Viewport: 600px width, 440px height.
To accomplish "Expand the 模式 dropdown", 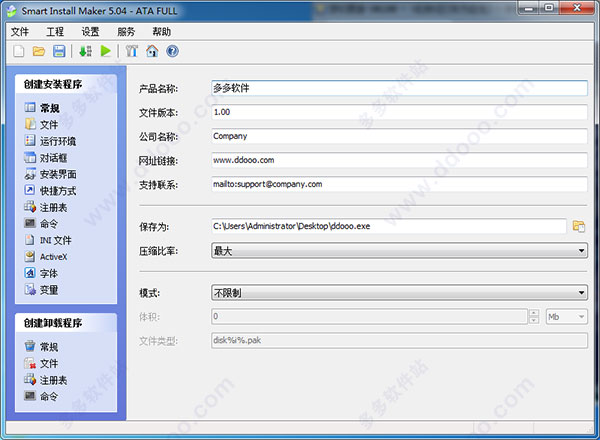I will pos(581,293).
